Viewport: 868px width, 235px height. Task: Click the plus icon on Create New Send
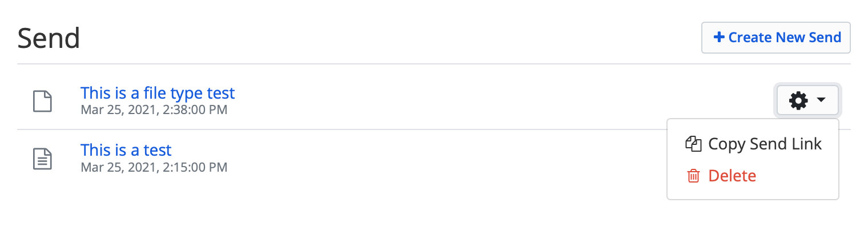click(x=719, y=38)
